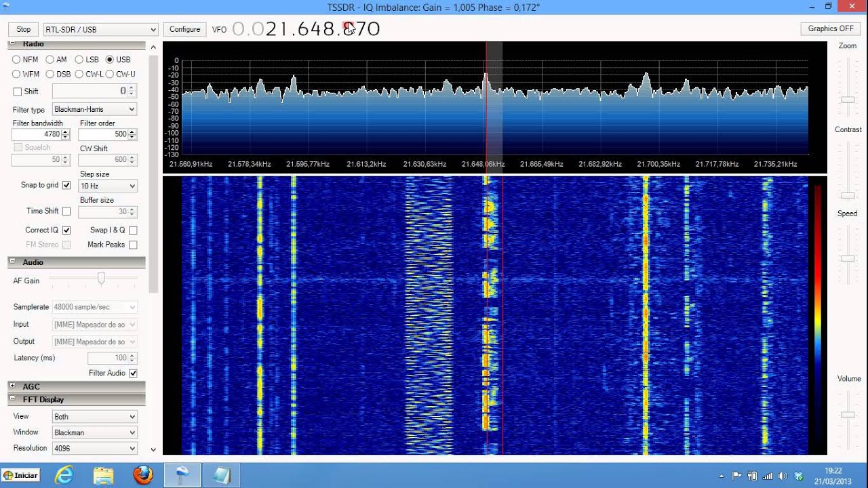Select AM radio mode
This screenshot has height=488, width=868.
click(x=50, y=60)
